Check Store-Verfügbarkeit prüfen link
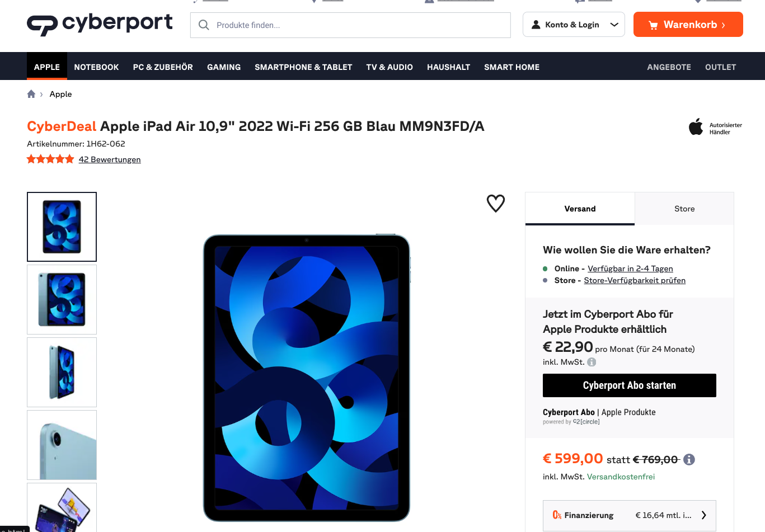 click(635, 280)
